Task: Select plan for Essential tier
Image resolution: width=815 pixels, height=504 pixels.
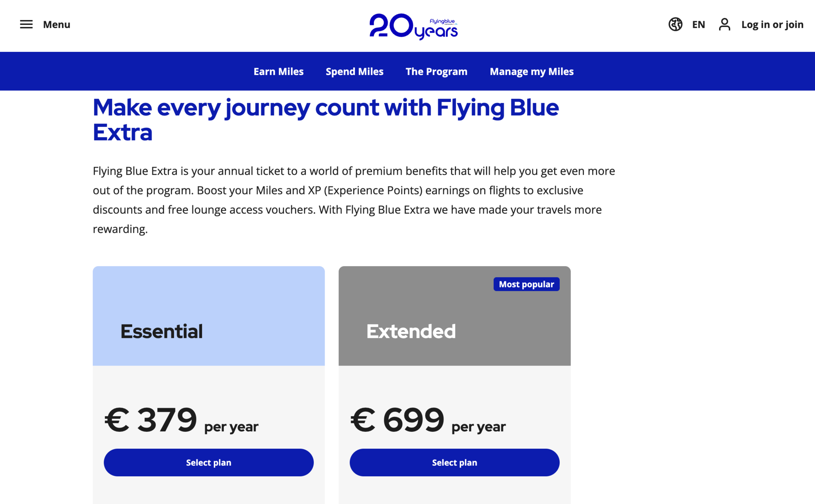Action: pos(209,462)
